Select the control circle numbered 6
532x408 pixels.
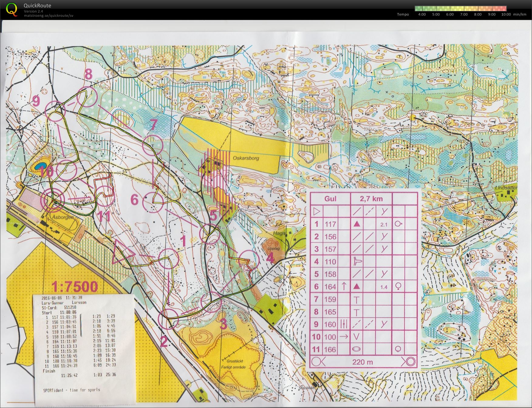click(x=152, y=202)
